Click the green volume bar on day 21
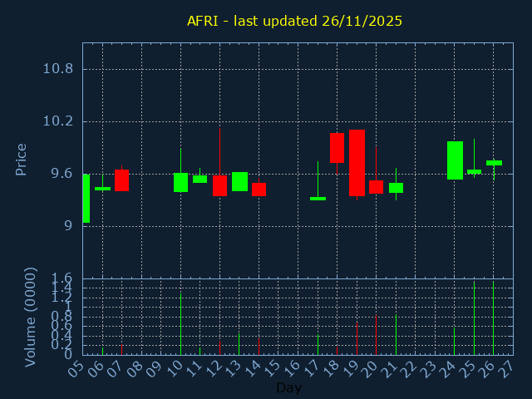 coord(396,333)
